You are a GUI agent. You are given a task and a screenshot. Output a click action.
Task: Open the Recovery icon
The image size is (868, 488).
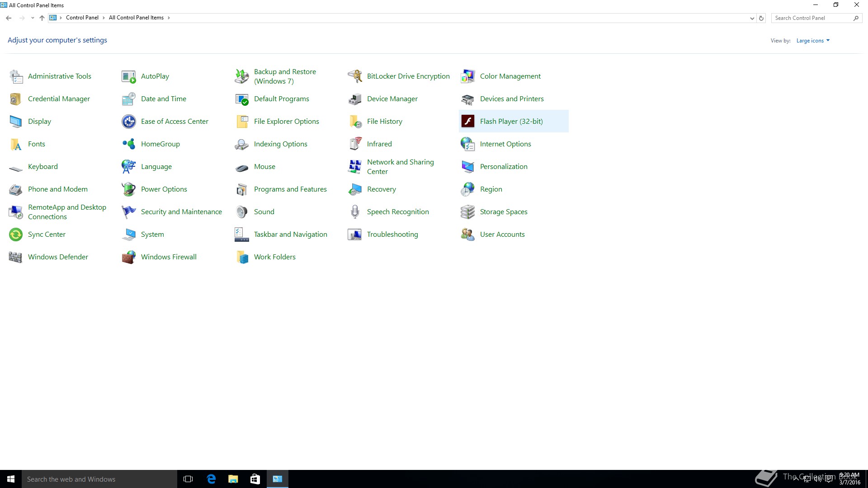355,189
